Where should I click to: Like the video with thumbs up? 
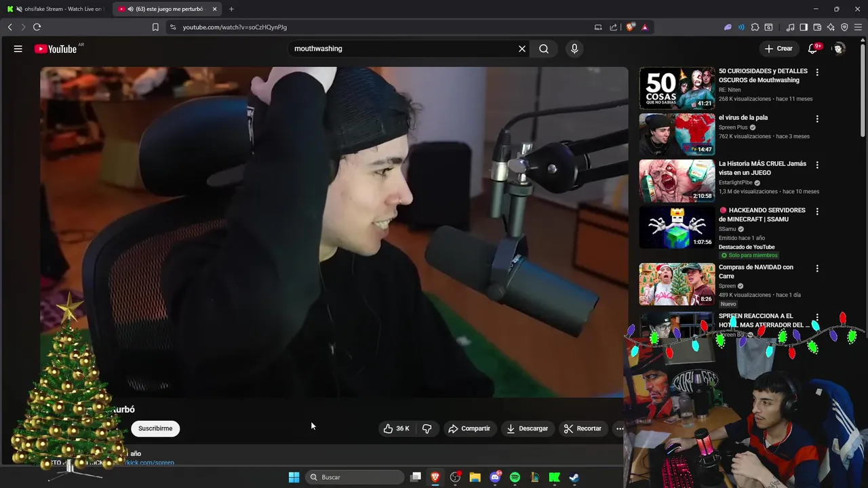tap(396, 428)
